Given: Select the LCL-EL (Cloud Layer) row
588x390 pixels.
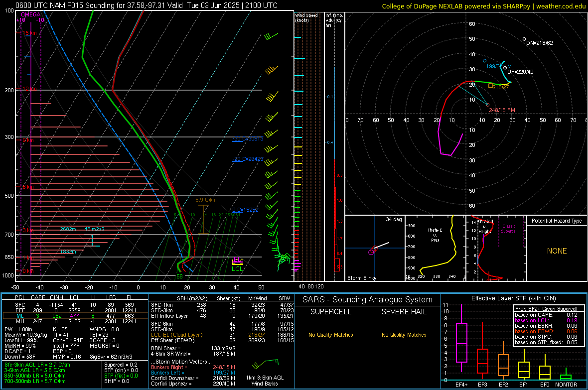Looking at the screenshot, I should click(x=222, y=335).
